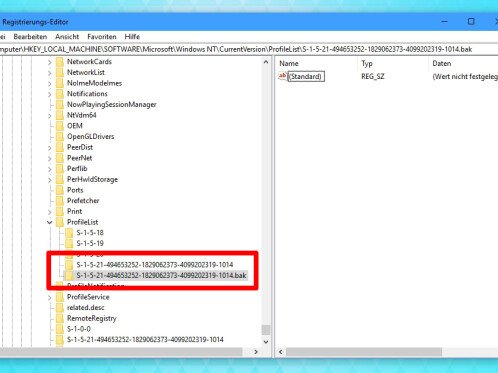Select the (Standard) value name

[x=305, y=76]
